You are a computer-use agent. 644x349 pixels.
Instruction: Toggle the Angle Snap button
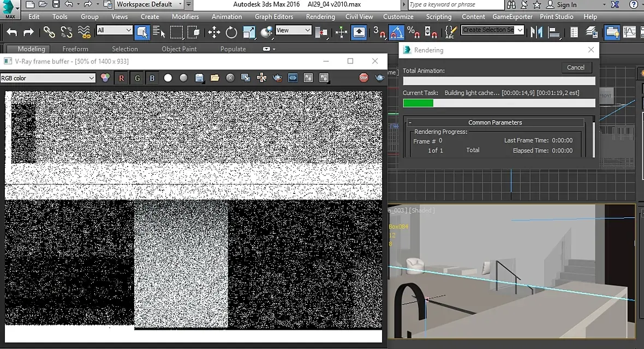click(x=396, y=32)
